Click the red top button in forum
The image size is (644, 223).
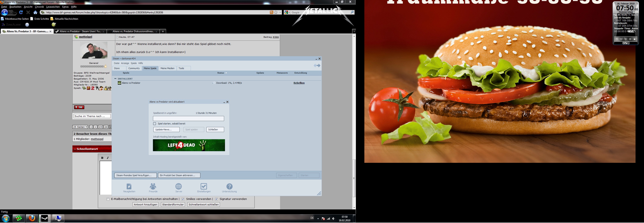79,107
